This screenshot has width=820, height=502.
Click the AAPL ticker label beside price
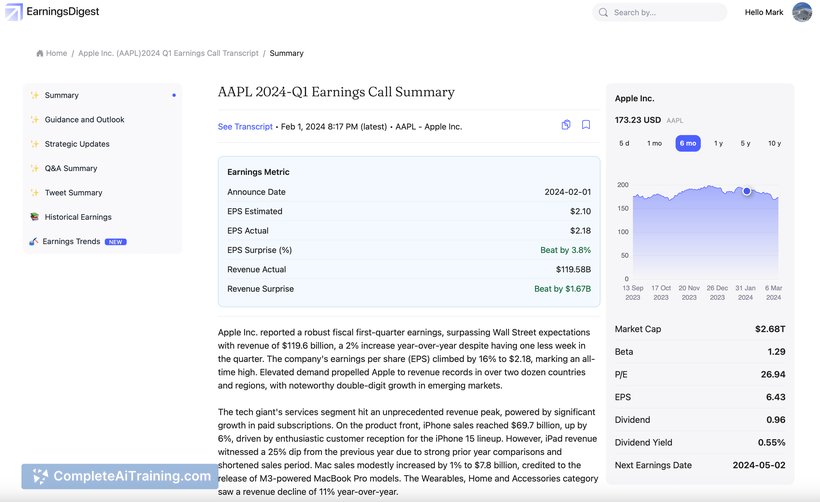point(675,120)
